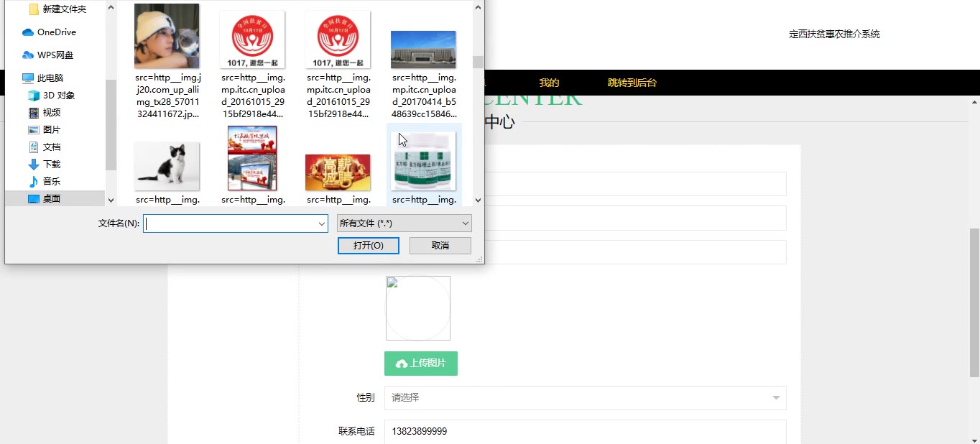Click navigation pane scroll down arrow

tap(111, 200)
